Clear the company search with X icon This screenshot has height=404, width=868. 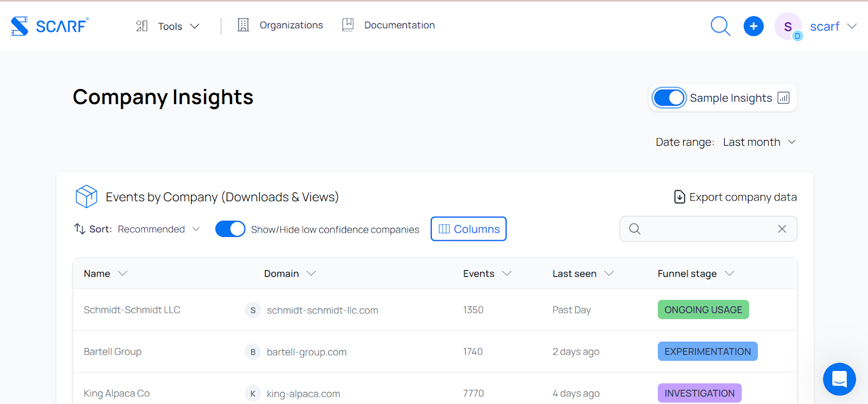tap(782, 229)
